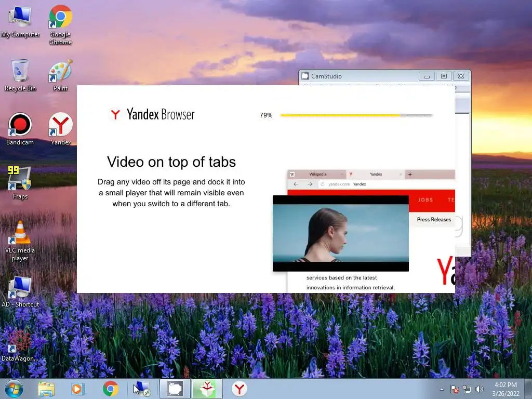
Task: Click JOBS in the red preview banner
Action: (x=425, y=200)
